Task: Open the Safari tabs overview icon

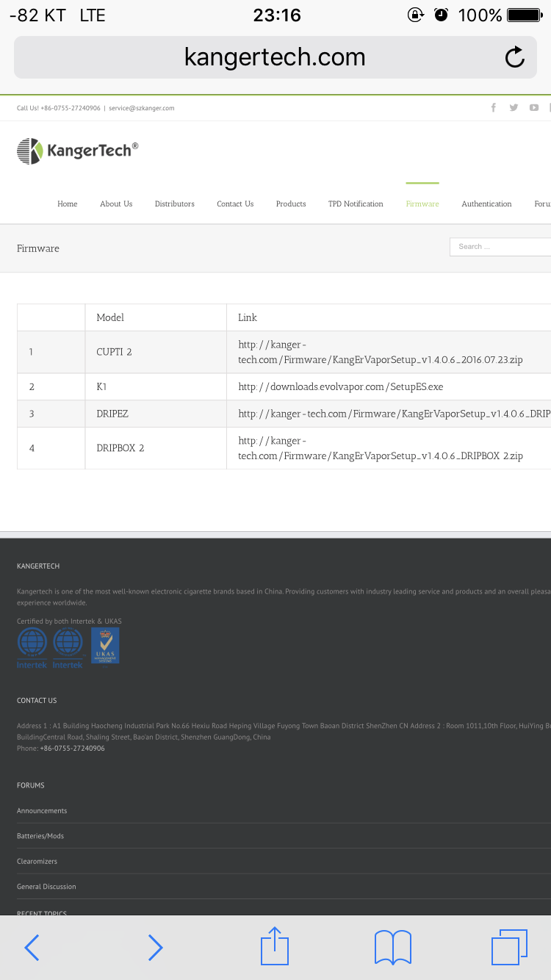Action: 509,947
